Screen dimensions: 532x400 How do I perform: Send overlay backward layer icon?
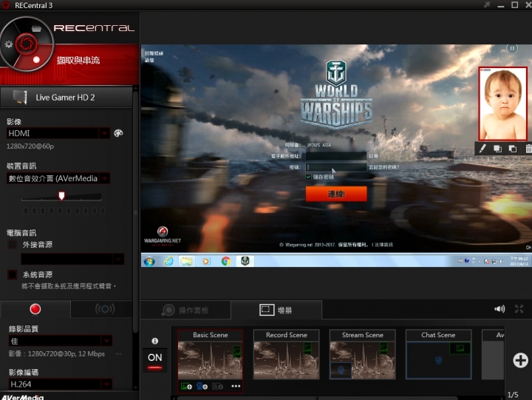513,149
